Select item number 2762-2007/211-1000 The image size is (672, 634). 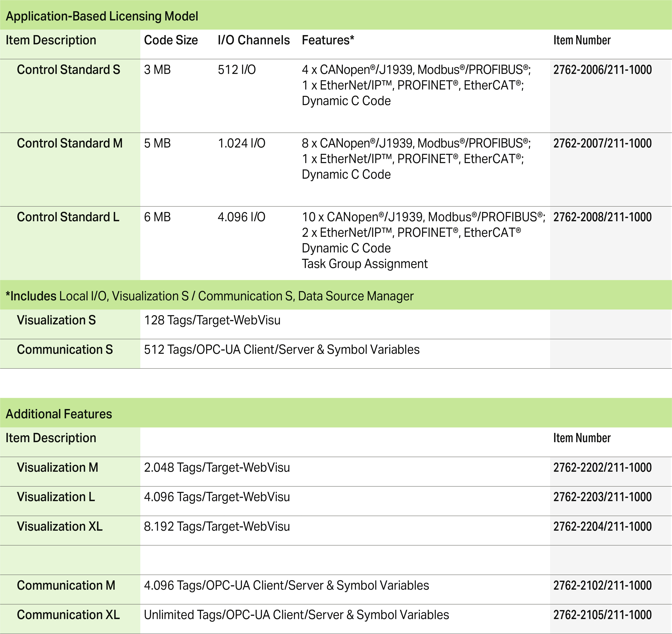(602, 143)
